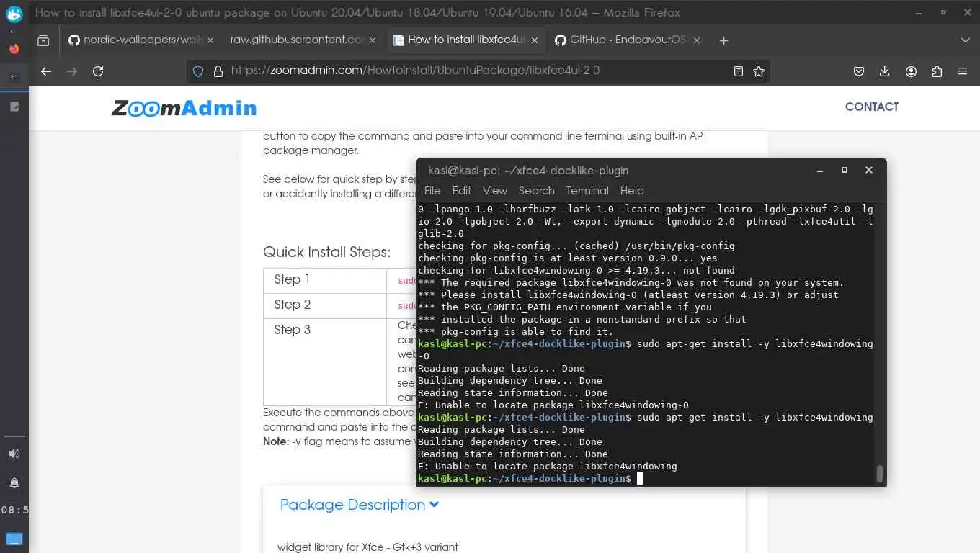This screenshot has height=553, width=980.
Task: Open the text editor icon in the side panel
Action: coord(14,107)
